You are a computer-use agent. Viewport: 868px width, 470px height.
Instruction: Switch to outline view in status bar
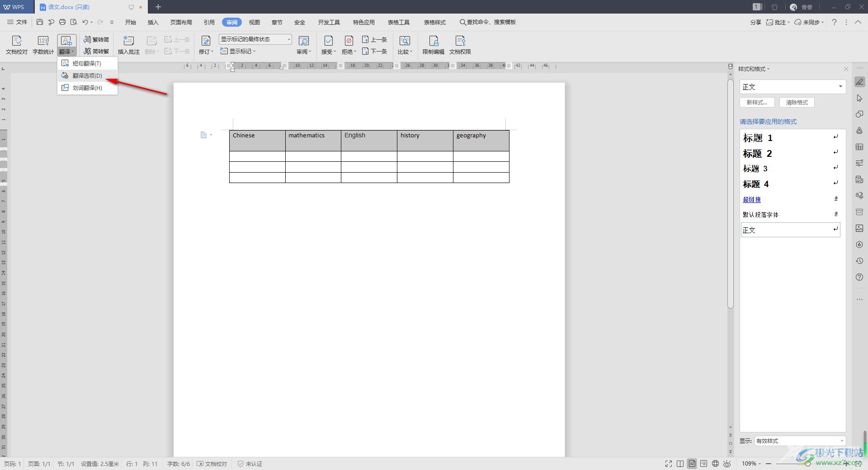[704, 464]
